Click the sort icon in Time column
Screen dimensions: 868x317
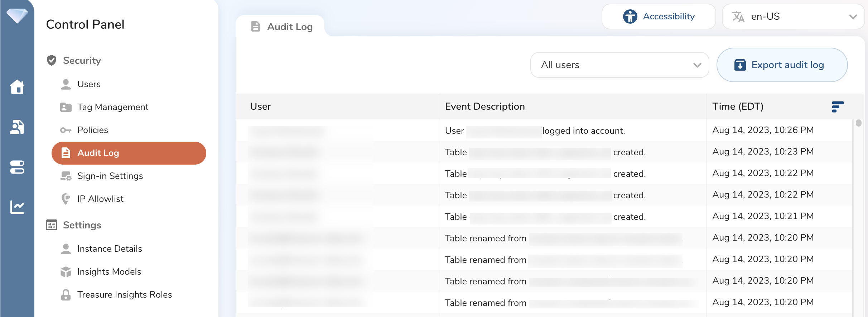tap(837, 107)
